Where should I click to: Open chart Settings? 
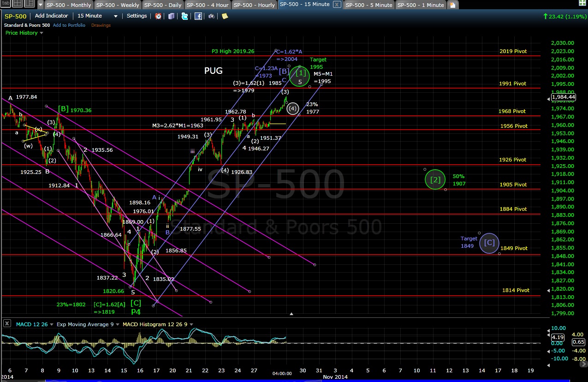pos(137,16)
